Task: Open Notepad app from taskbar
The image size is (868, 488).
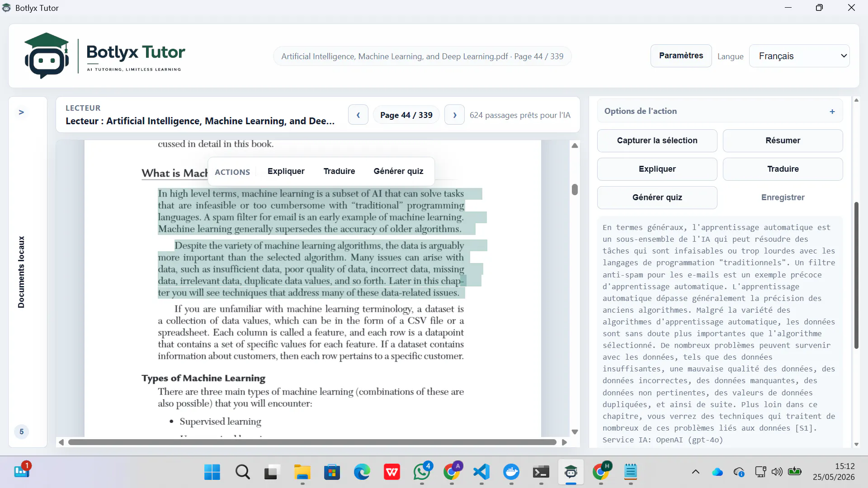Action: tap(631, 472)
